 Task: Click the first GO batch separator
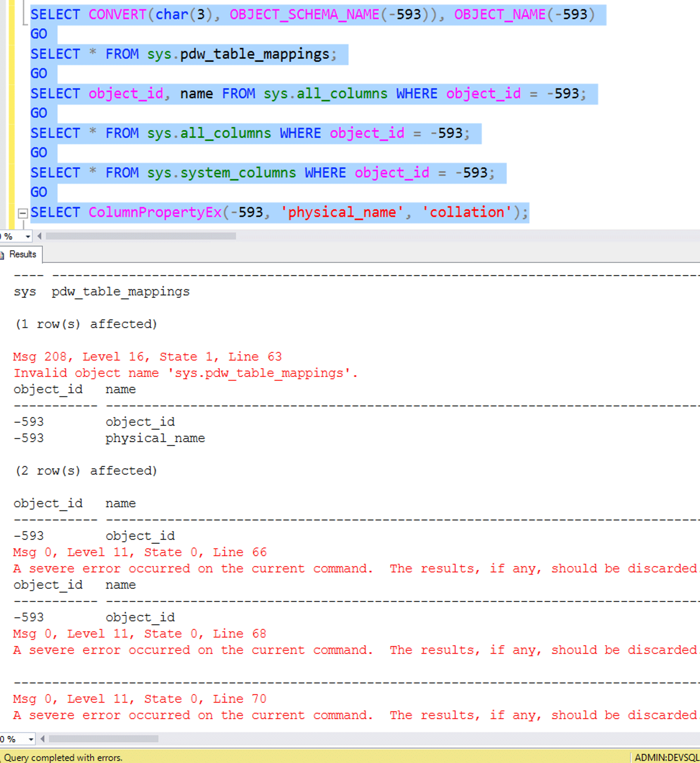point(39,34)
